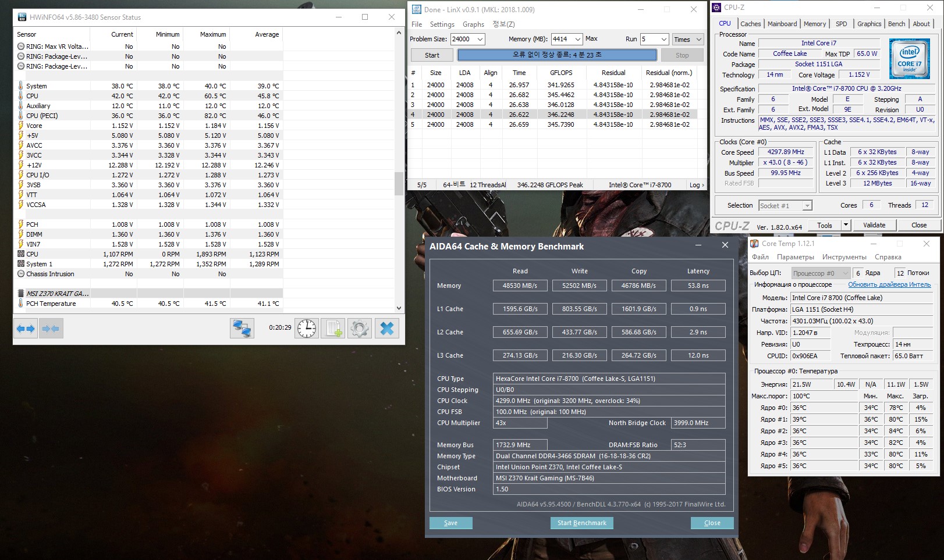944x560 pixels.
Task: Click voltage icon beside DIMM row
Action: pyautogui.click(x=21, y=234)
